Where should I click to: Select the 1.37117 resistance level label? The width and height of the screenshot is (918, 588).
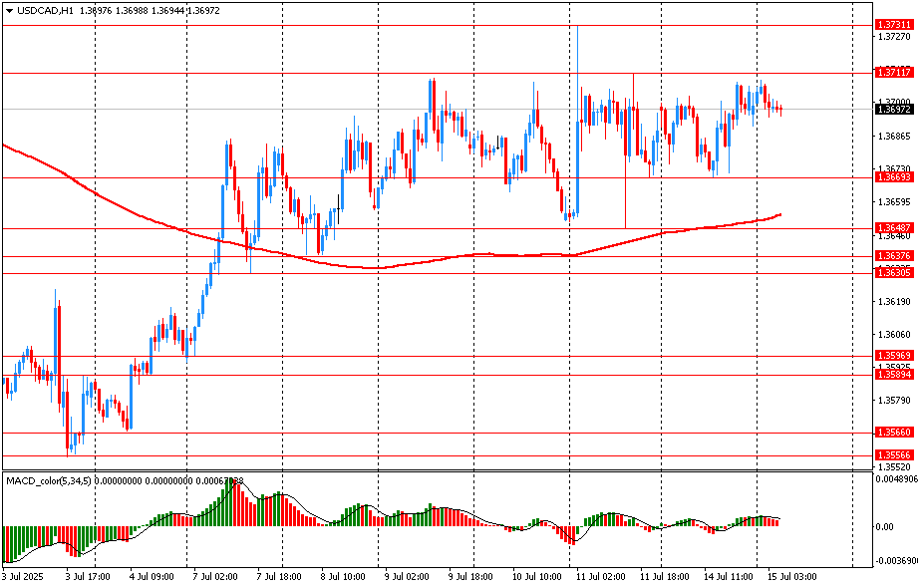[x=894, y=73]
